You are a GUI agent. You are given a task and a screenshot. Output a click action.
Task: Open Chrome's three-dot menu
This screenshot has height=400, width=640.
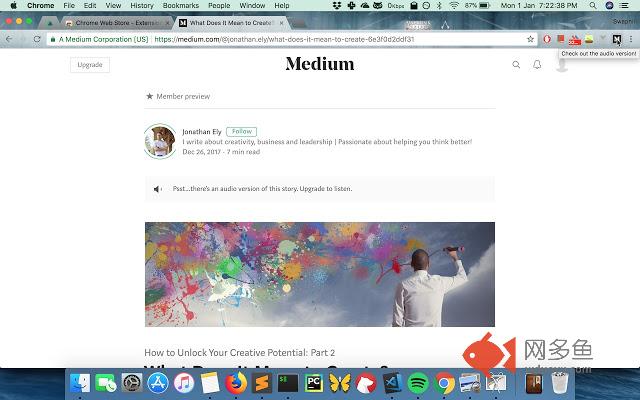[631, 39]
